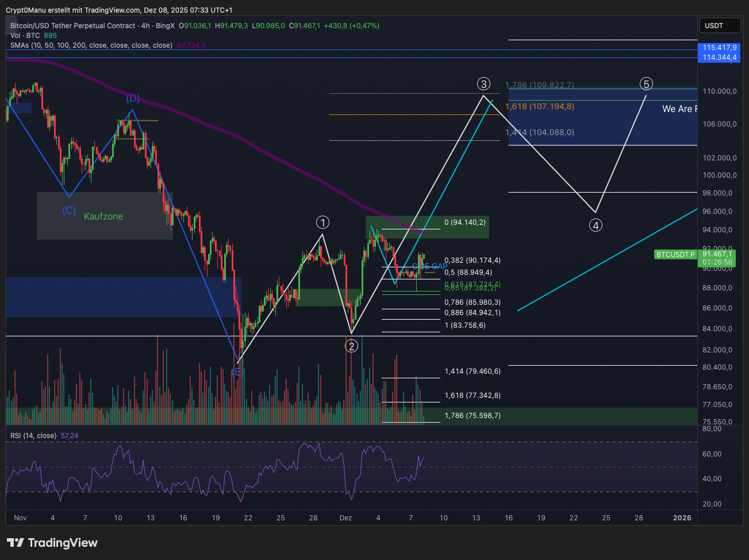The height and width of the screenshot is (560, 749).
Task: Select the circled wave 1 marker
Action: click(x=323, y=223)
